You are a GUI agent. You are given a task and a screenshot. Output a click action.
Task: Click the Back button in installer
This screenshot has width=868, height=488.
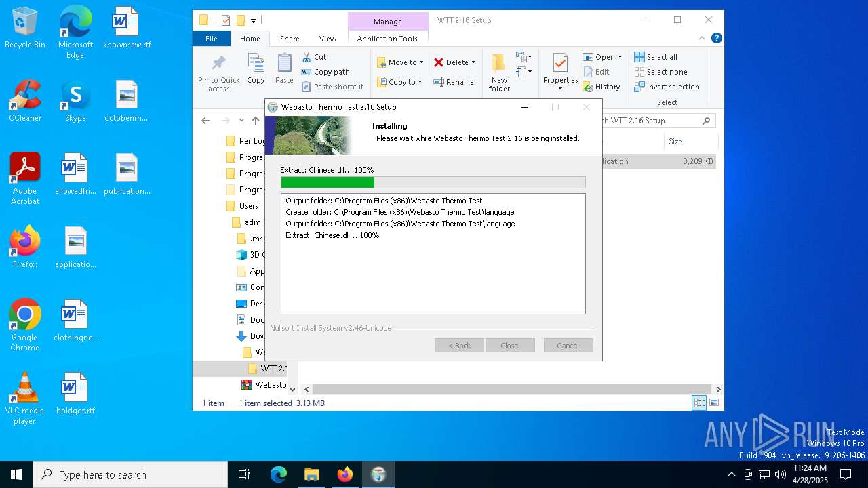point(459,346)
